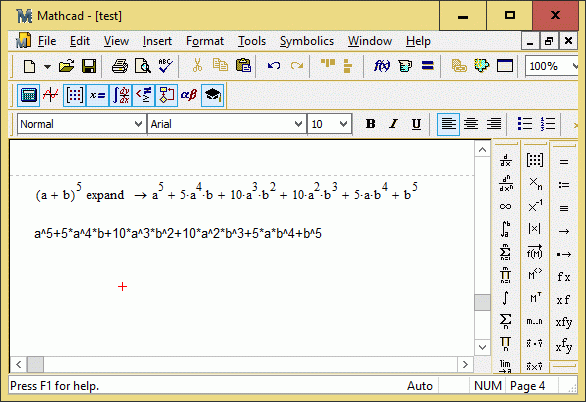
Task: Run the ABC spell check
Action: (165, 67)
